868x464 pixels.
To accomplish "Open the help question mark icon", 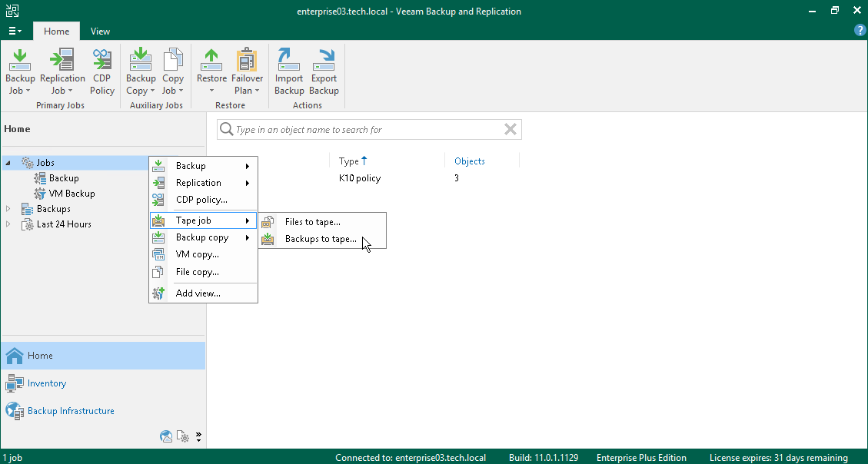I will click(860, 31).
